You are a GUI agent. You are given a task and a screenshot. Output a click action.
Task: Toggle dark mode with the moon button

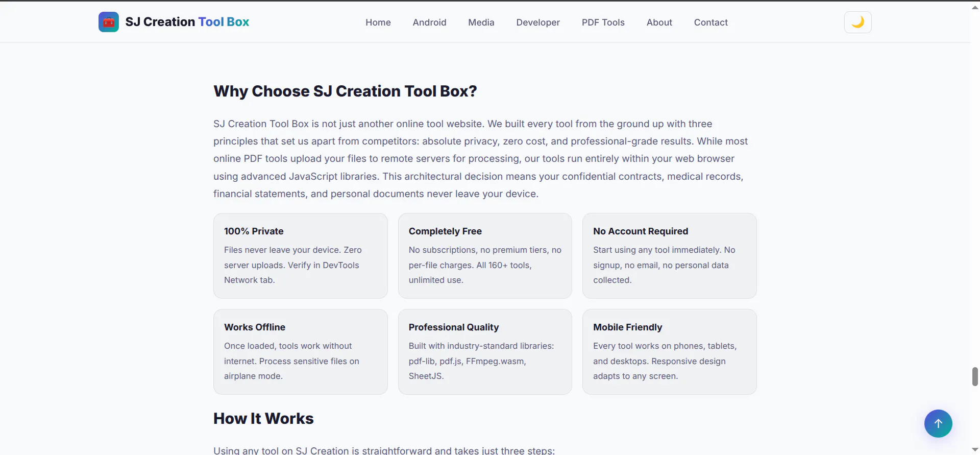[x=857, y=22]
